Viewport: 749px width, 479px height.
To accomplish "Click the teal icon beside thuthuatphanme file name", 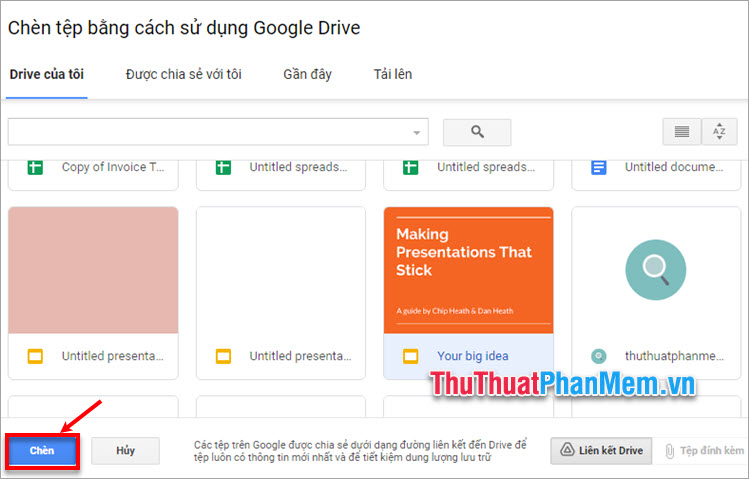I will (x=599, y=356).
